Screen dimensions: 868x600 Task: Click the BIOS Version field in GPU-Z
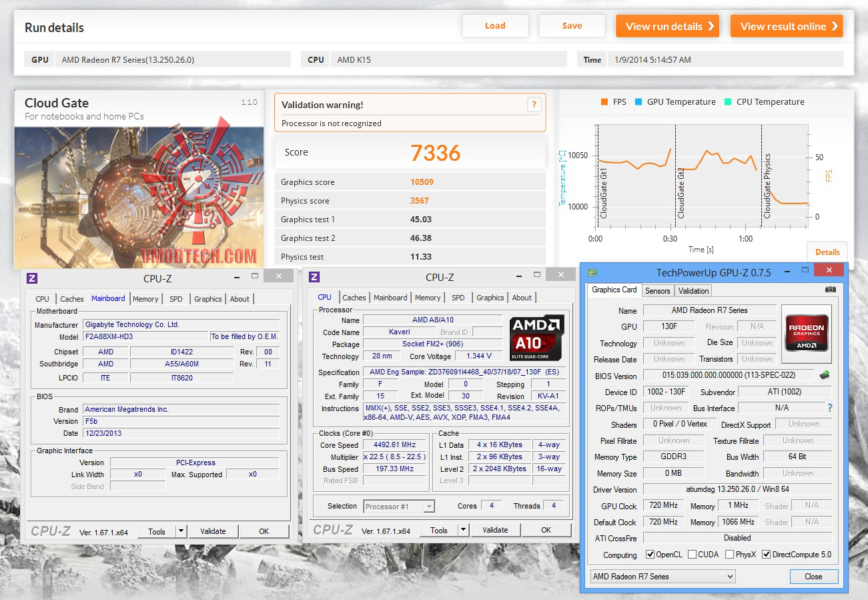[x=729, y=376]
